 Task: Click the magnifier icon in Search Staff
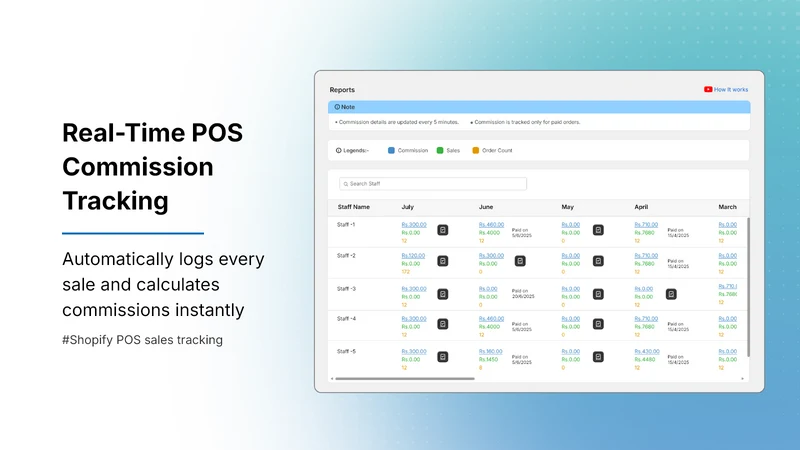(x=346, y=184)
